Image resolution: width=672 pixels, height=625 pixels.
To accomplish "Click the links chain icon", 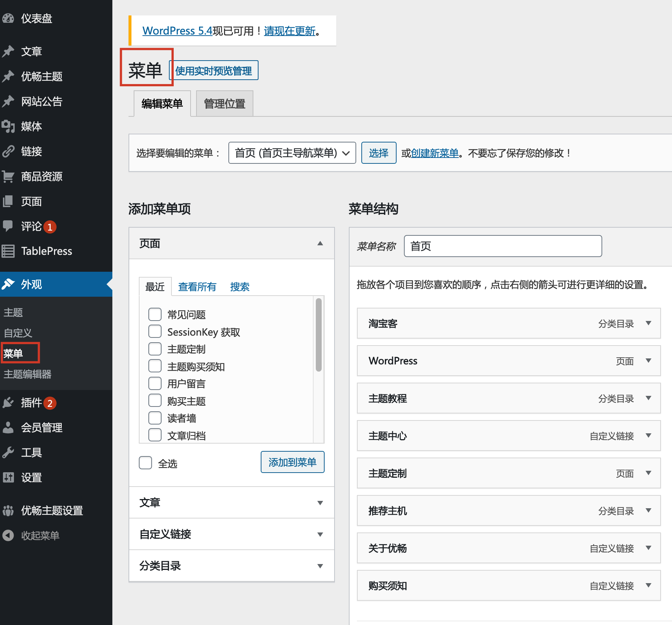I will [8, 151].
